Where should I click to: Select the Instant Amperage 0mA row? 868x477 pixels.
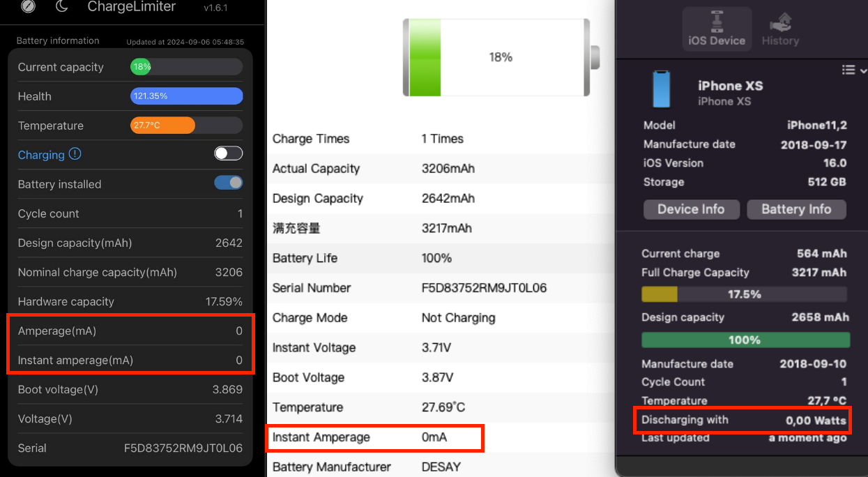(374, 437)
